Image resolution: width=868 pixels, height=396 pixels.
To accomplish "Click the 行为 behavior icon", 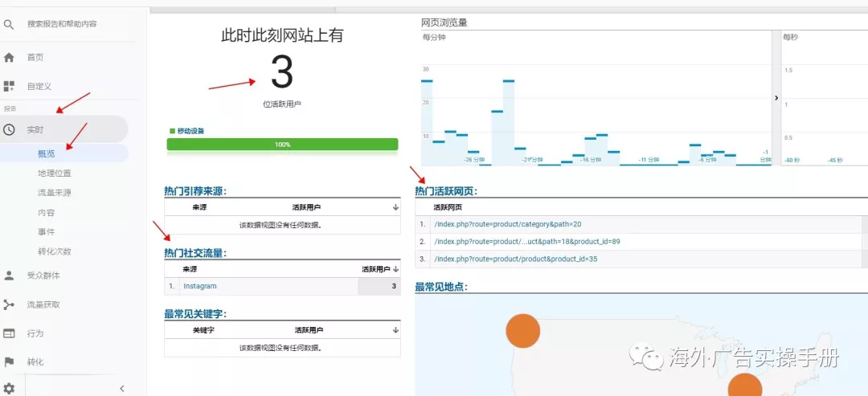I will click(x=9, y=333).
